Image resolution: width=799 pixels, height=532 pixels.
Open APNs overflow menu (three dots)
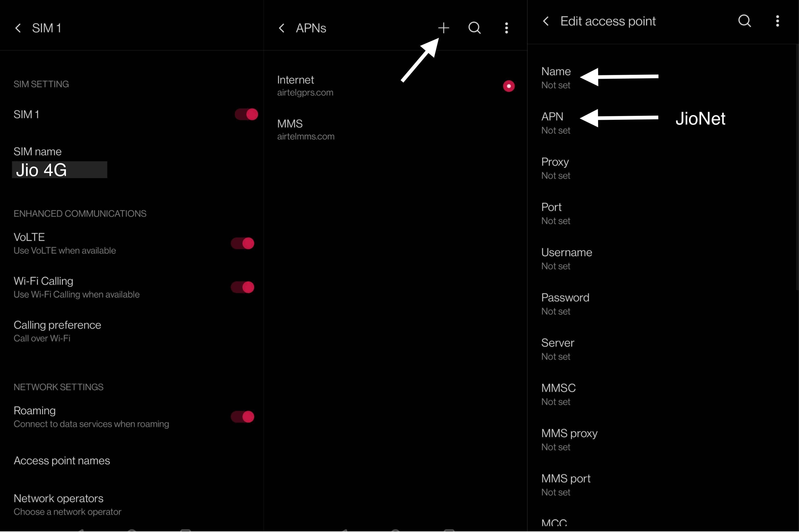click(506, 28)
